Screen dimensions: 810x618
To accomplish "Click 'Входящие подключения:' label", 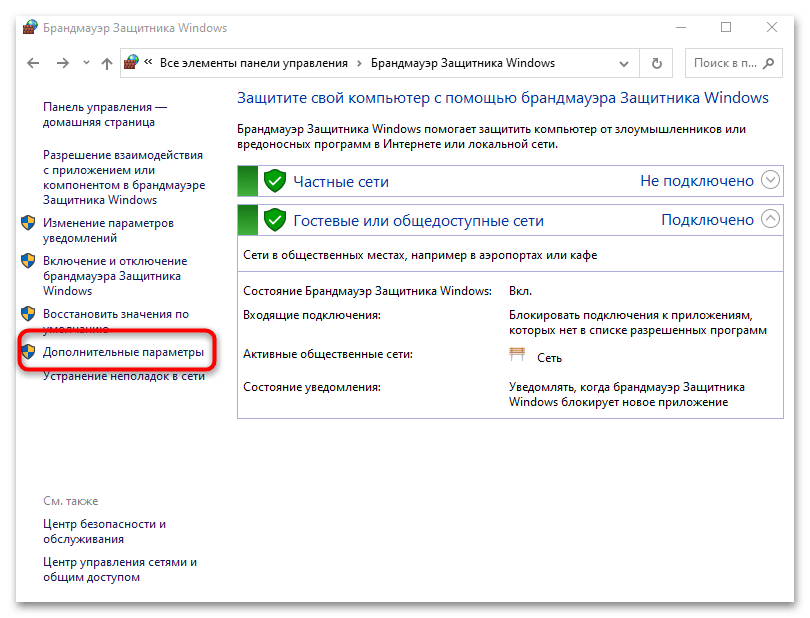I will (312, 315).
